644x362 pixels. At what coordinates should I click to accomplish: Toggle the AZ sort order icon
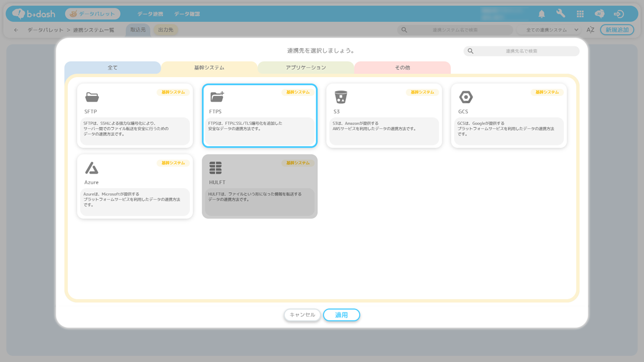click(590, 30)
